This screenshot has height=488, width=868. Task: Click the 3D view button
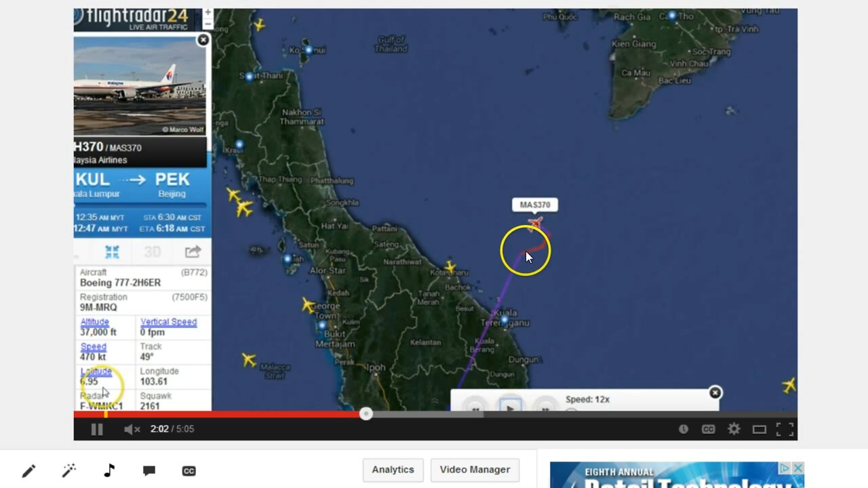point(153,252)
